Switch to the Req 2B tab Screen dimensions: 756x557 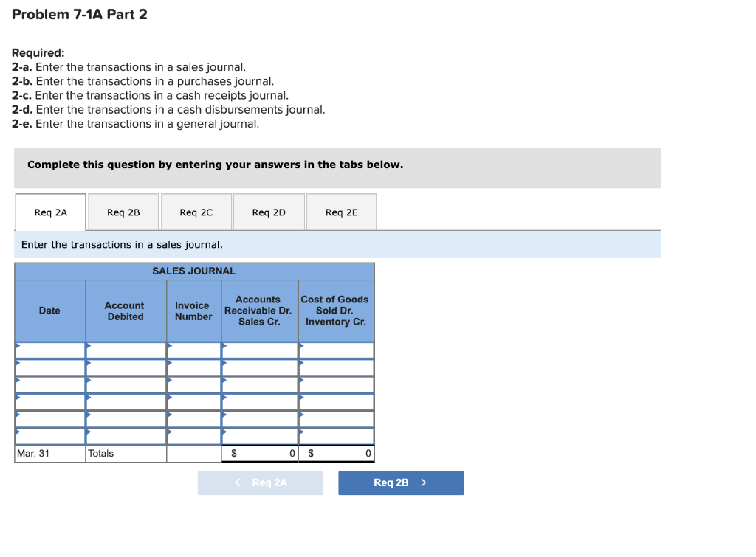coord(123,212)
